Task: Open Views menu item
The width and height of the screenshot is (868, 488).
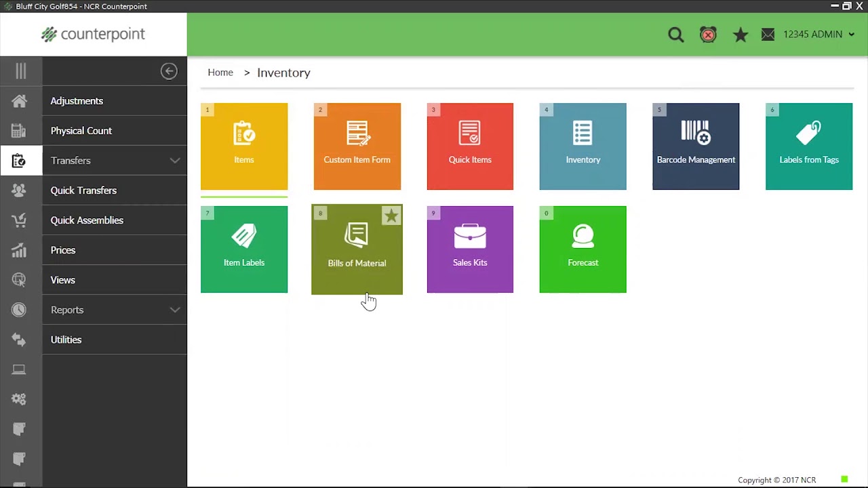Action: click(115, 280)
